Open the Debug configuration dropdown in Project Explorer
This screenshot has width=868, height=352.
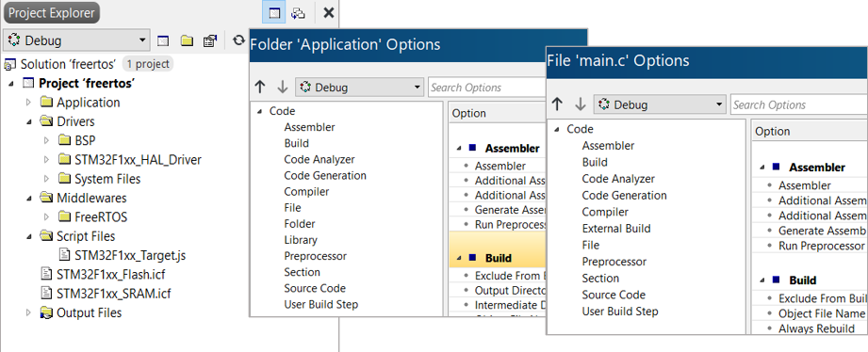tap(77, 40)
